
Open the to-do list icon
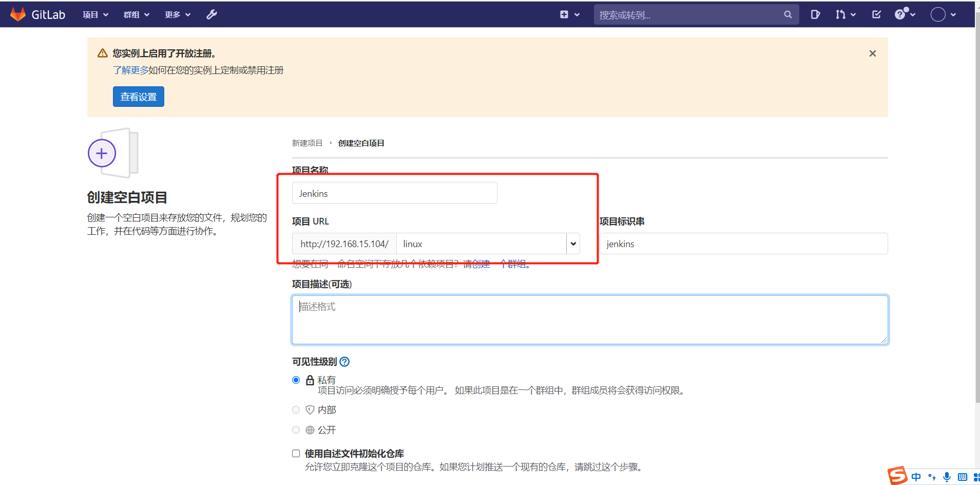point(876,14)
